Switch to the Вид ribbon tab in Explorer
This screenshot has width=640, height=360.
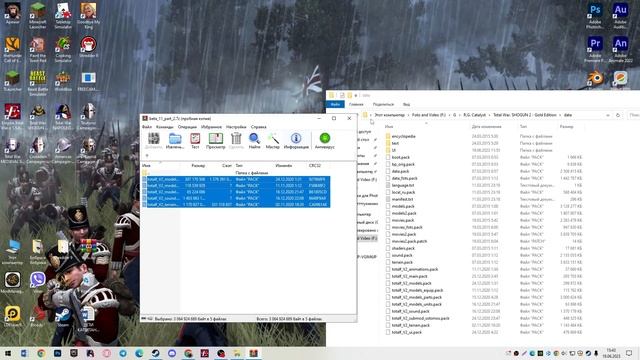406,104
